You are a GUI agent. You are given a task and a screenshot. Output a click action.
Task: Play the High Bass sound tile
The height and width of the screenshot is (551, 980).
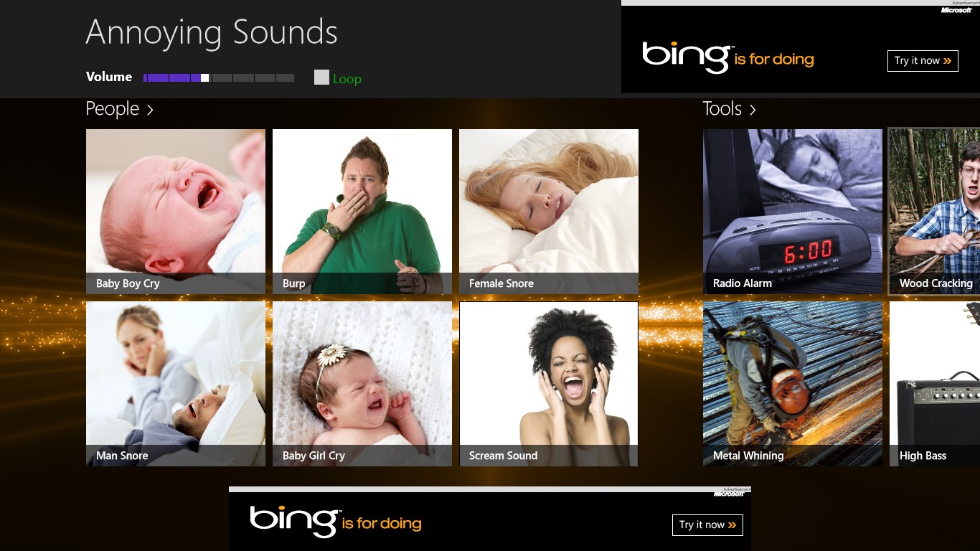pos(935,384)
